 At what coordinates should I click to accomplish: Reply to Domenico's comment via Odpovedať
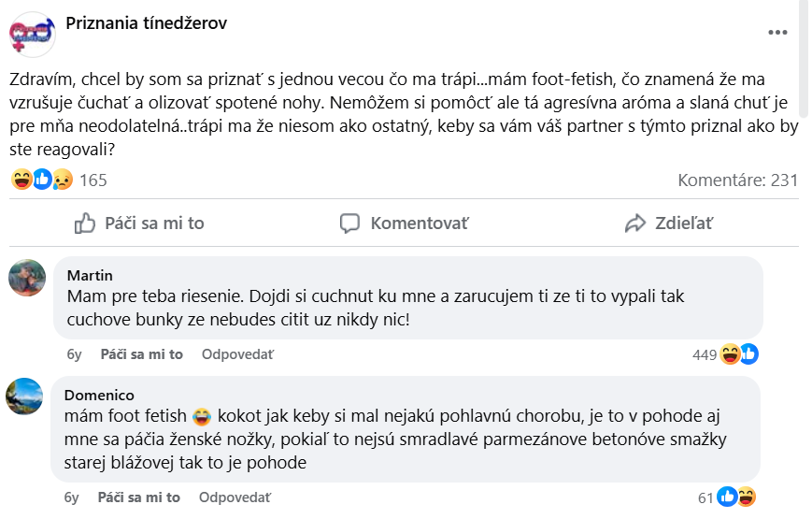tap(237, 497)
